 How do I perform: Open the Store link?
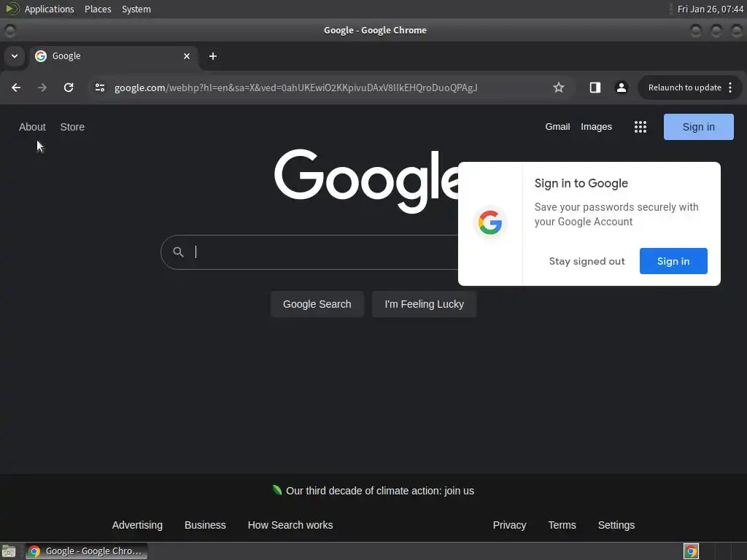click(72, 127)
